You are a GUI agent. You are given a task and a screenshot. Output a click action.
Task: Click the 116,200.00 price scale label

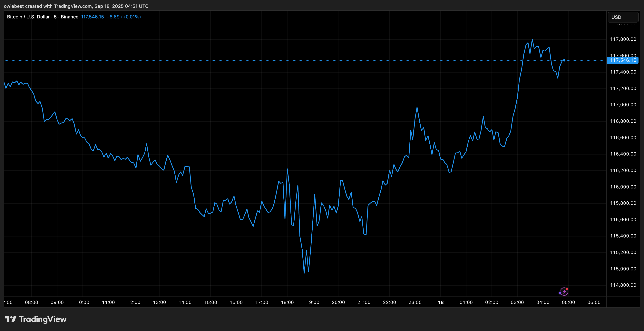(623, 170)
